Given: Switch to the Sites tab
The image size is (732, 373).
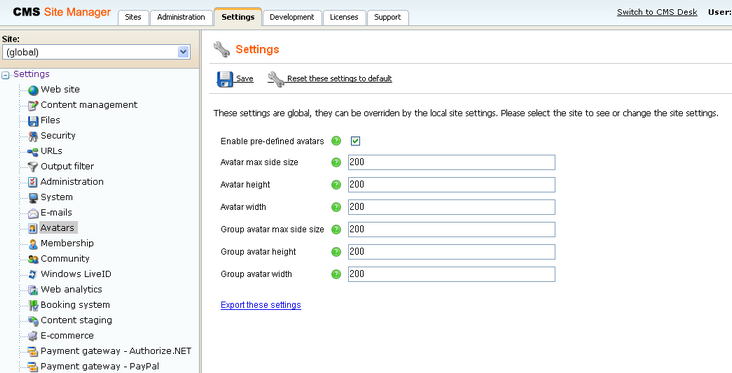Looking at the screenshot, I should 133,17.
